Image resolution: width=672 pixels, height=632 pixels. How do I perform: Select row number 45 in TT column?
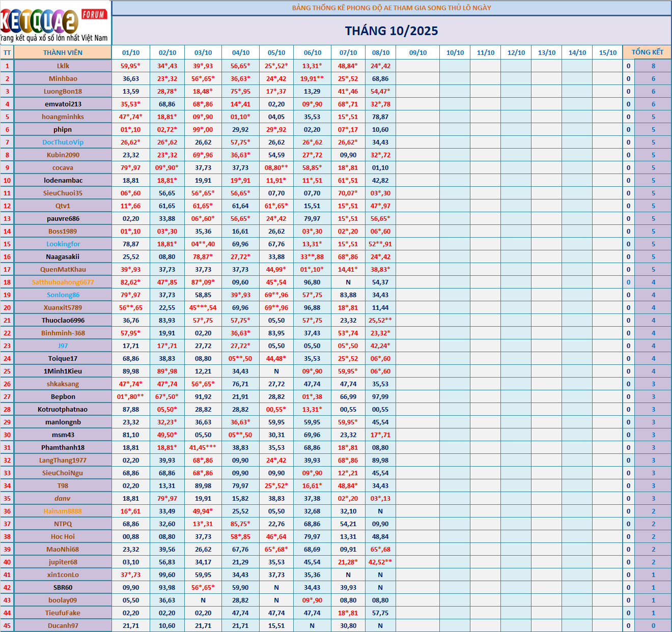(7, 626)
